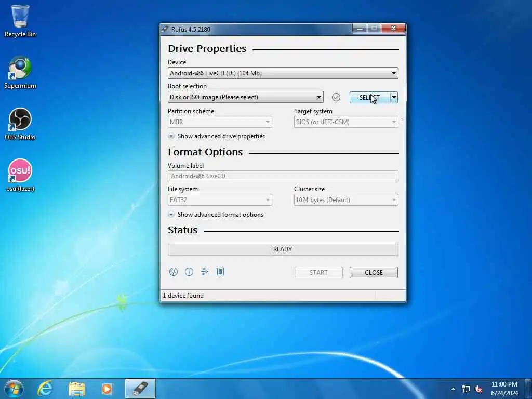The image size is (532, 399).
Task: Open Rufus application settings sliders icon
Action: click(x=205, y=271)
